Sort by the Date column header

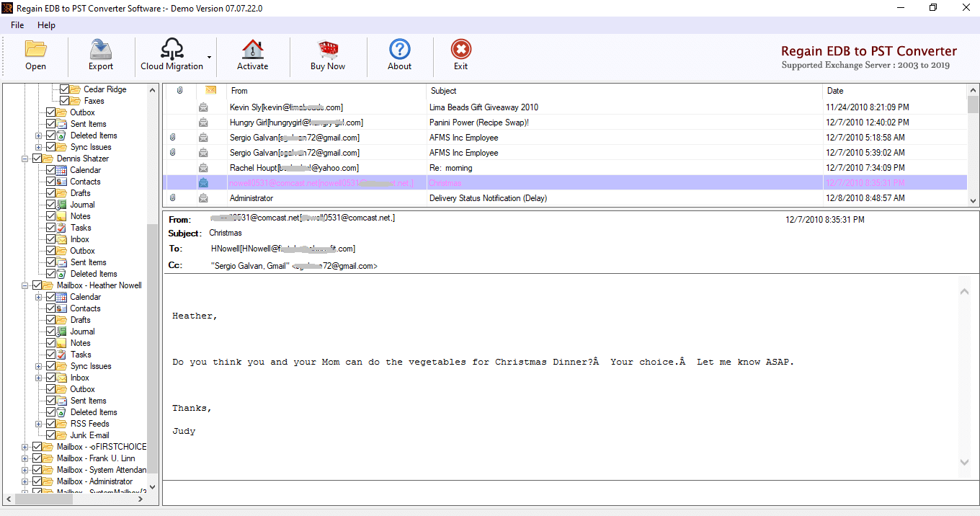(895, 91)
